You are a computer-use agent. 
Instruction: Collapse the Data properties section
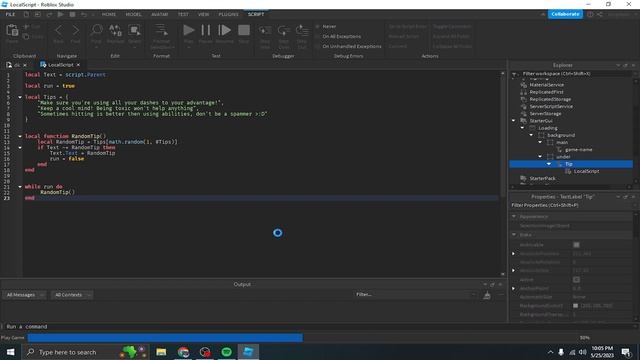pyautogui.click(x=514, y=235)
